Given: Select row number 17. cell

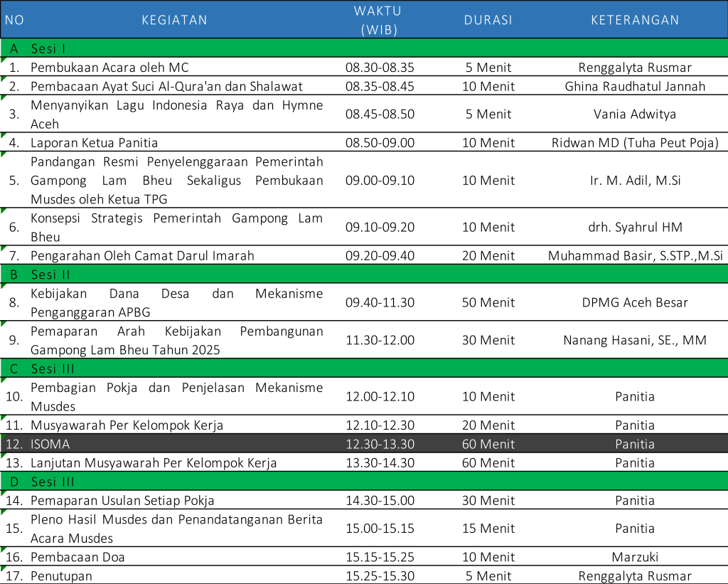Looking at the screenshot, I should [x=14, y=575].
